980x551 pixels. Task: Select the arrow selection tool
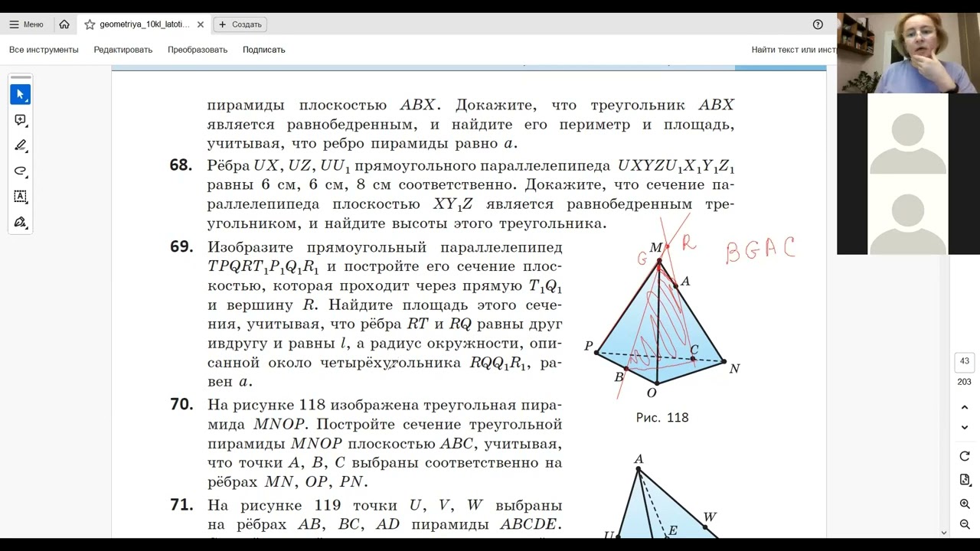tap(21, 94)
